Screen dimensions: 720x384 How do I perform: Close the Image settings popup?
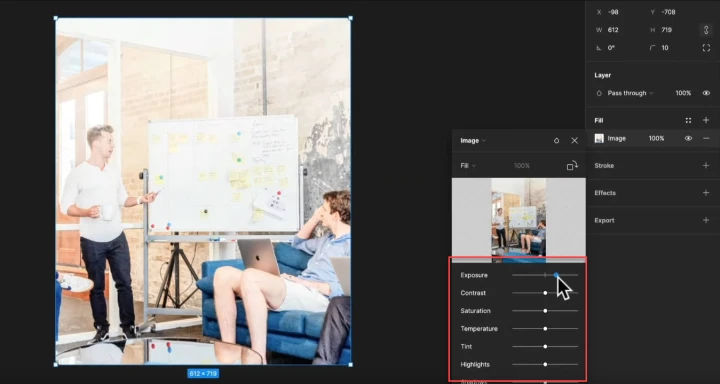click(x=574, y=141)
